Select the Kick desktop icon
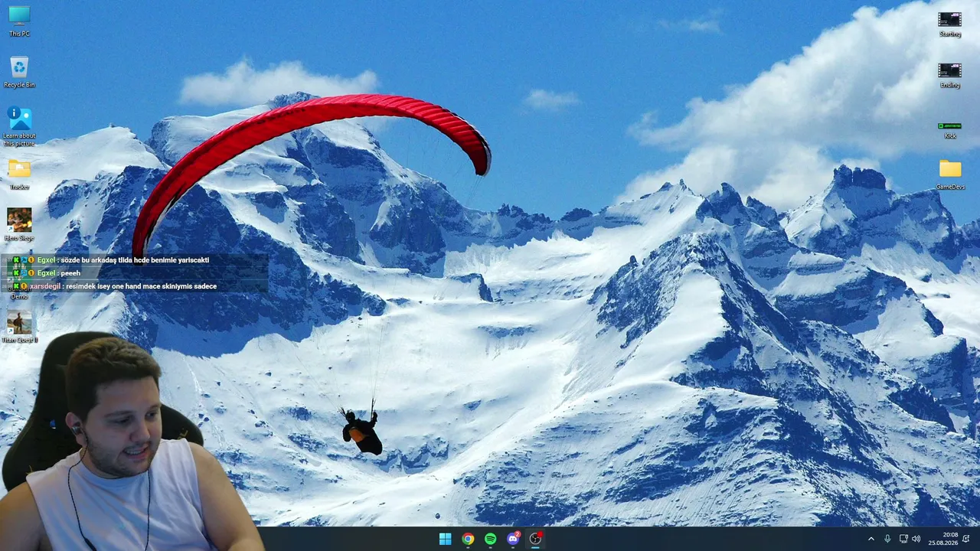 (x=950, y=130)
